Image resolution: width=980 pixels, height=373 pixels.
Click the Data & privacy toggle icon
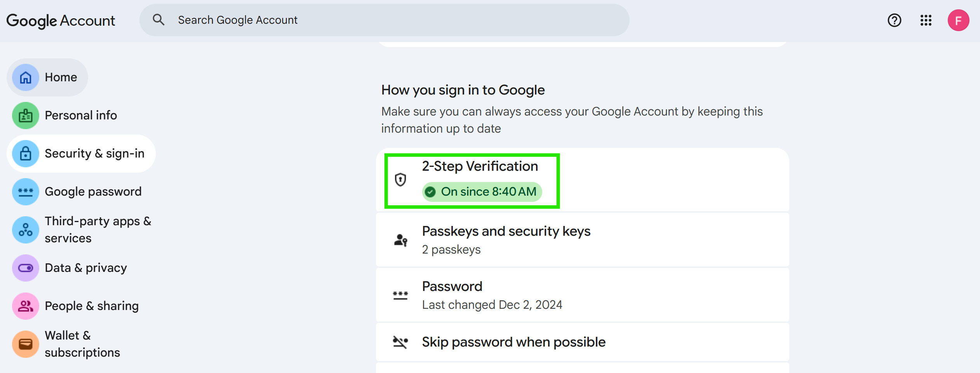26,268
